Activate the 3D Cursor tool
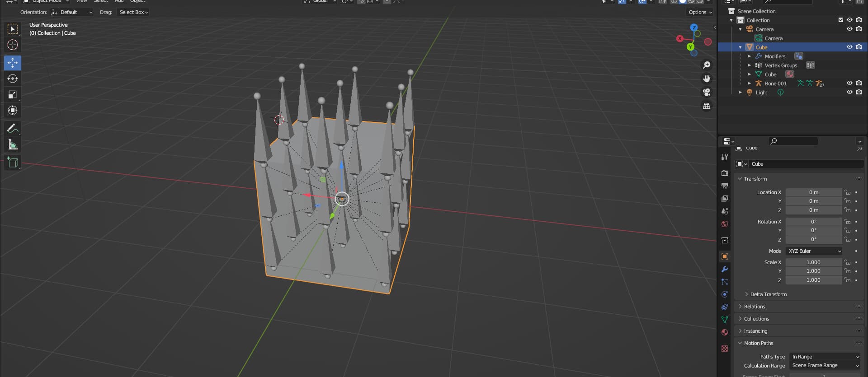Viewport: 868px width, 377px height. point(13,45)
